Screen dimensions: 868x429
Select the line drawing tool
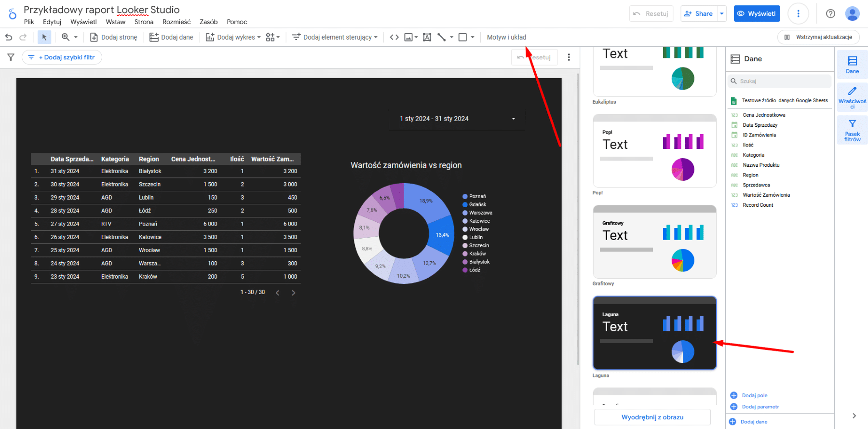coord(441,37)
